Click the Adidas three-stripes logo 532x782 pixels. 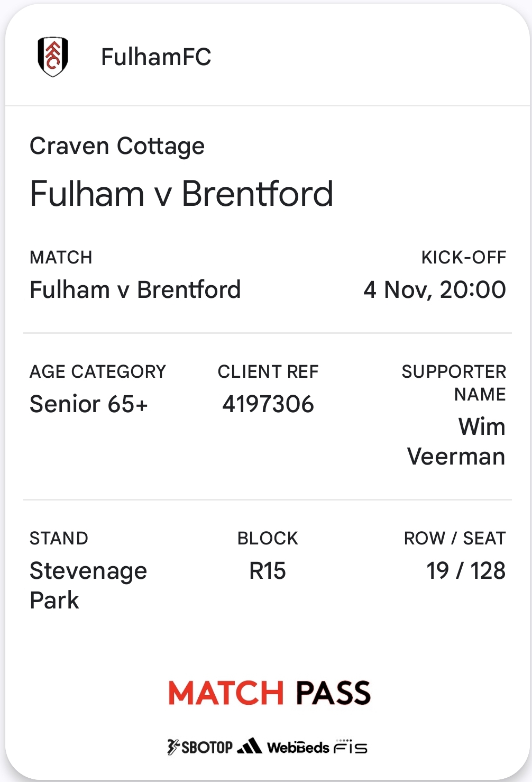click(250, 745)
